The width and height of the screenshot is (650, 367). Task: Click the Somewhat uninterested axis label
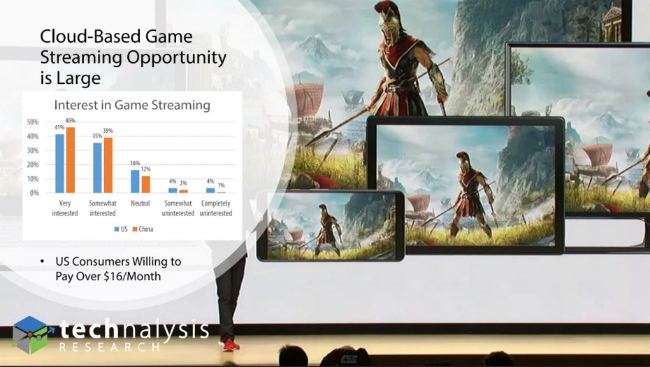pyautogui.click(x=178, y=208)
